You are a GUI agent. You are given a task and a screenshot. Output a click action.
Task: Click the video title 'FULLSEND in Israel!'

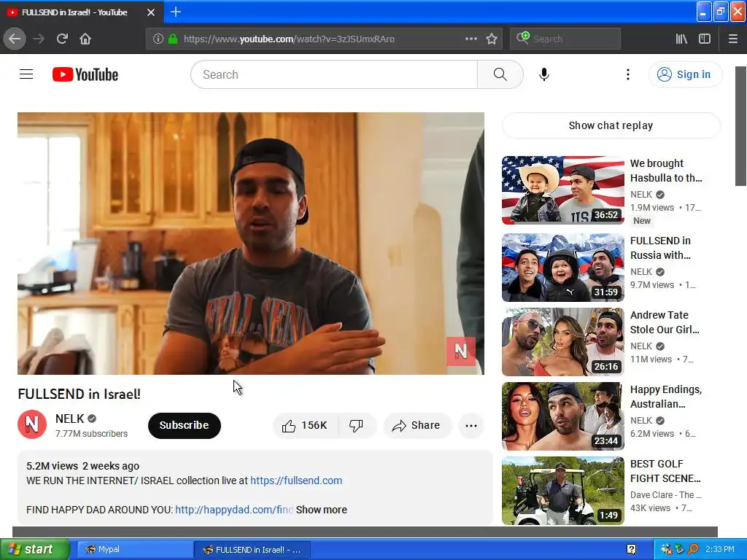tap(79, 394)
